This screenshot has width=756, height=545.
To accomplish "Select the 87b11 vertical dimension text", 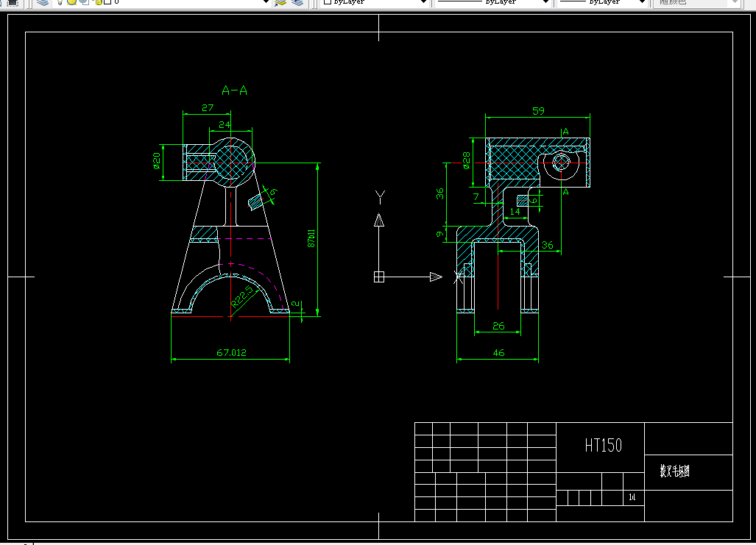I will [311, 238].
